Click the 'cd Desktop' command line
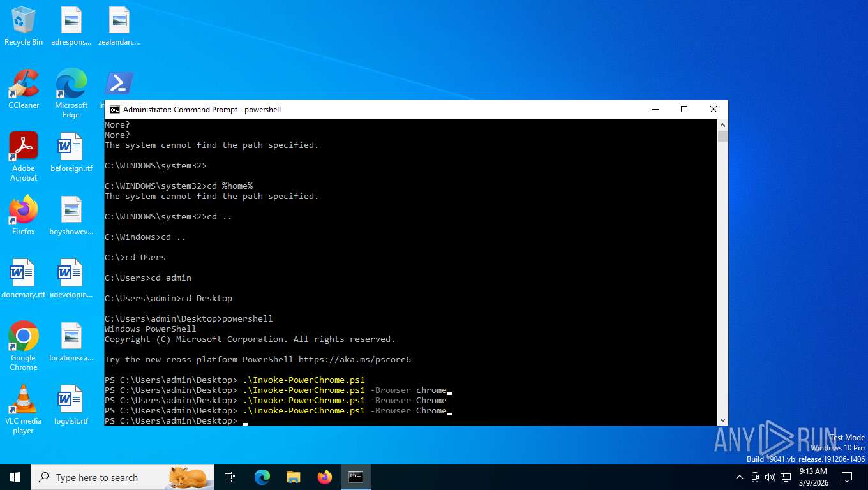868x490 pixels. click(x=168, y=299)
